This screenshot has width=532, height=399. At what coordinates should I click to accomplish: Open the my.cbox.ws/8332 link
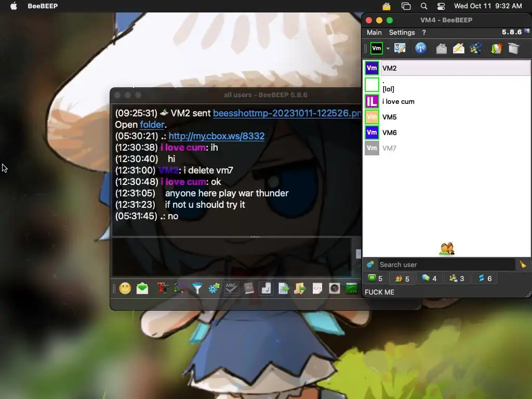(217, 136)
